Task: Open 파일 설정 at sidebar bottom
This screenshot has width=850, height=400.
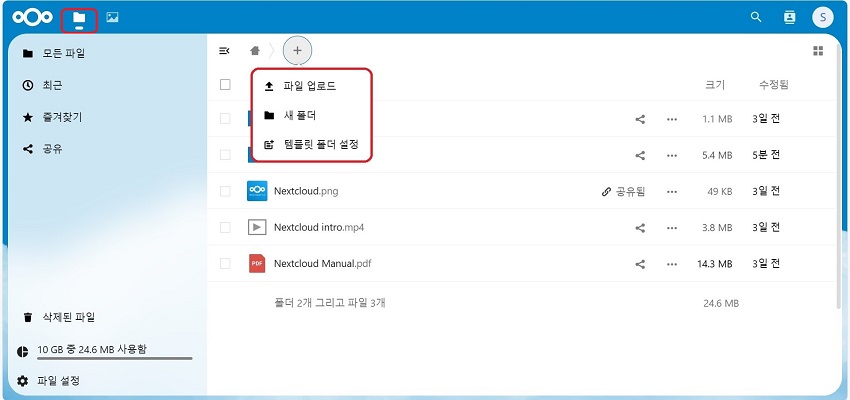Action: pyautogui.click(x=57, y=381)
